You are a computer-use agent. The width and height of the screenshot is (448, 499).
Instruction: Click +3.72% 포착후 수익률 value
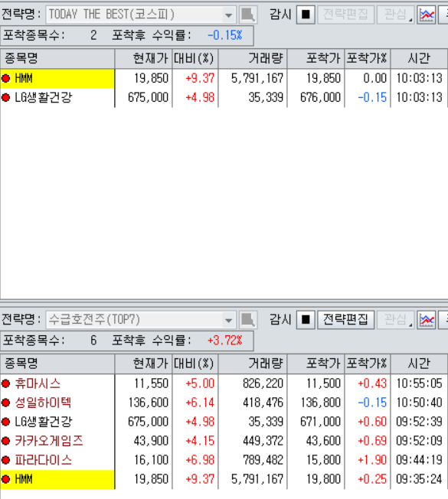[x=225, y=341]
